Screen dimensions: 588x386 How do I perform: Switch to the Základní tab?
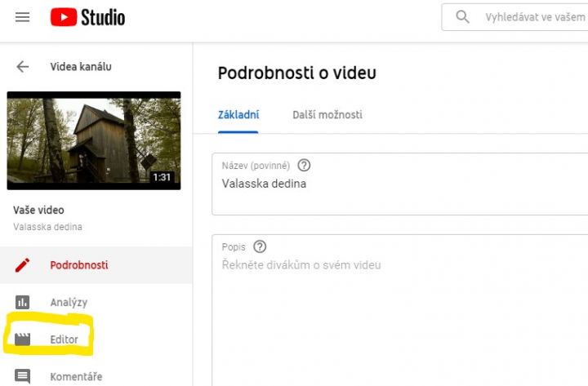pyautogui.click(x=238, y=115)
